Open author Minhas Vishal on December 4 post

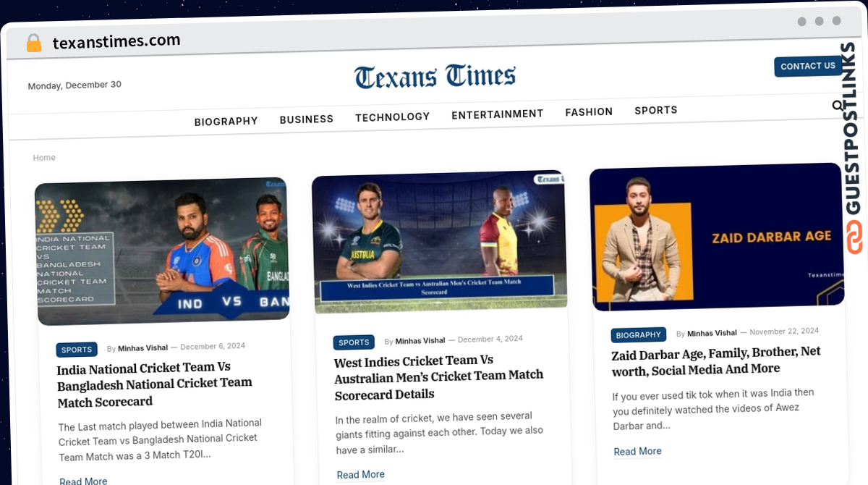click(420, 341)
